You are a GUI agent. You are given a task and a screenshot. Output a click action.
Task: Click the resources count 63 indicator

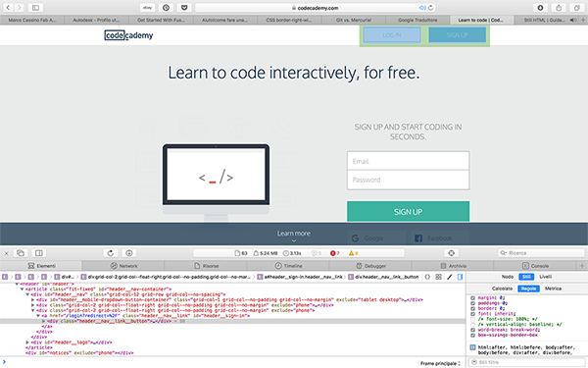click(241, 253)
